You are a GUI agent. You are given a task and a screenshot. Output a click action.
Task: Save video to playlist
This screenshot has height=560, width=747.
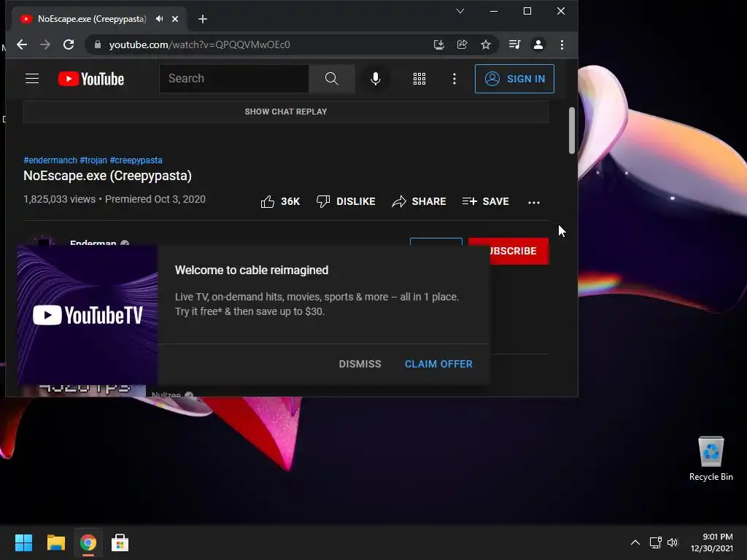pyautogui.click(x=485, y=201)
